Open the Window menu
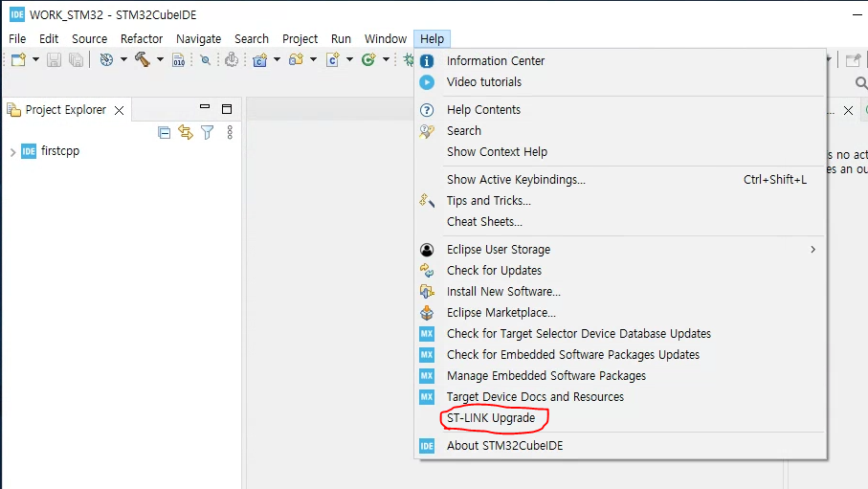This screenshot has width=868, height=489. [386, 39]
